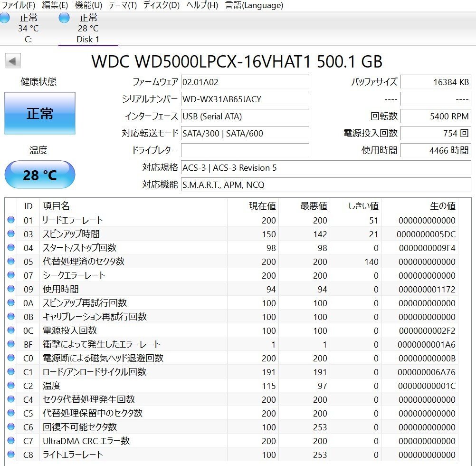Open the テーマ(T) menu

point(123,5)
